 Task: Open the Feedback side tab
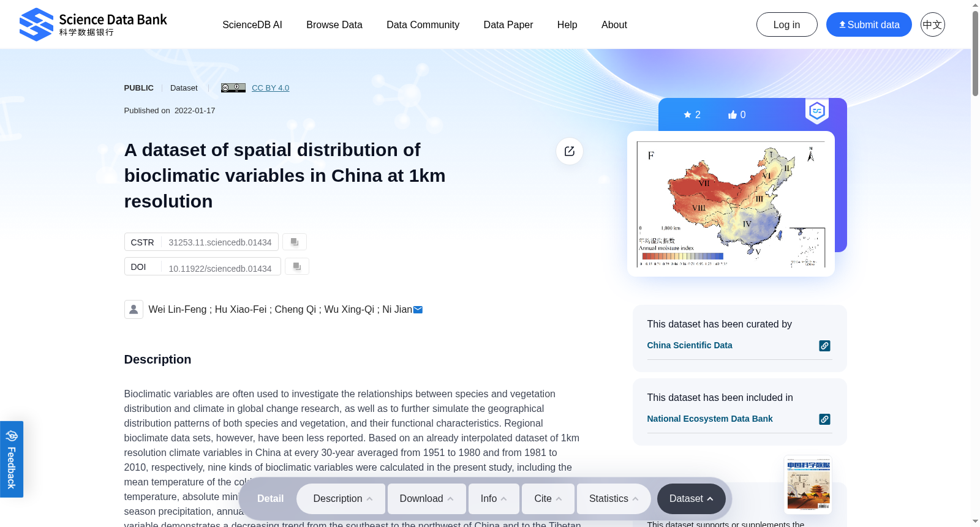(x=12, y=459)
